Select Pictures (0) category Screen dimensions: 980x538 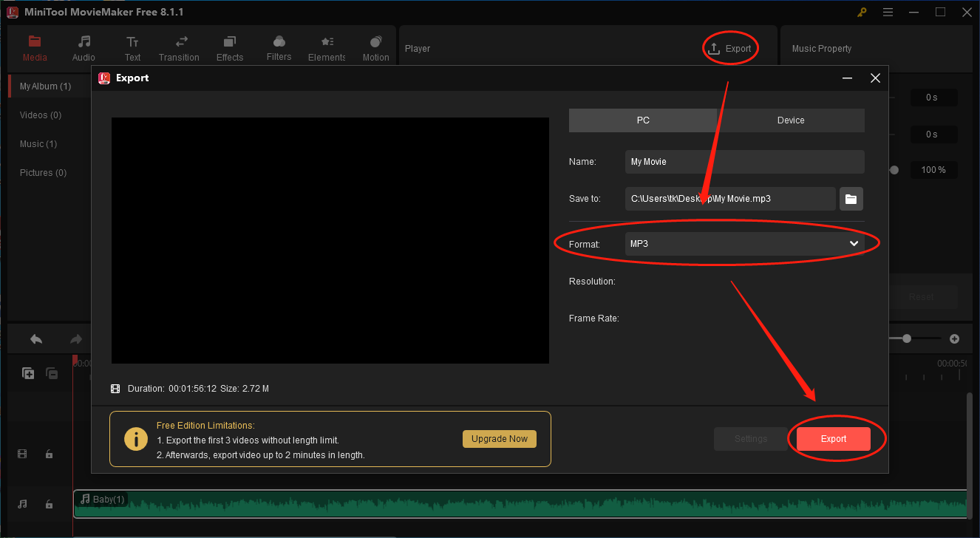43,173
